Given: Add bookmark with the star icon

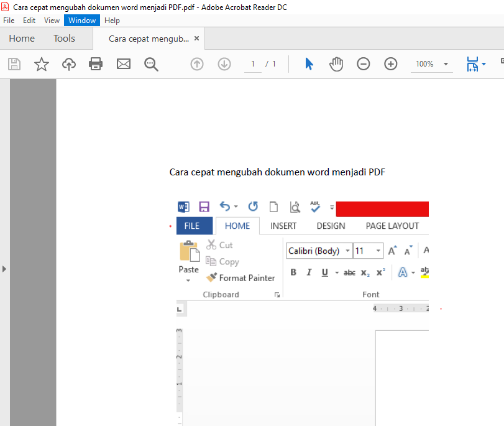Looking at the screenshot, I should click(42, 64).
